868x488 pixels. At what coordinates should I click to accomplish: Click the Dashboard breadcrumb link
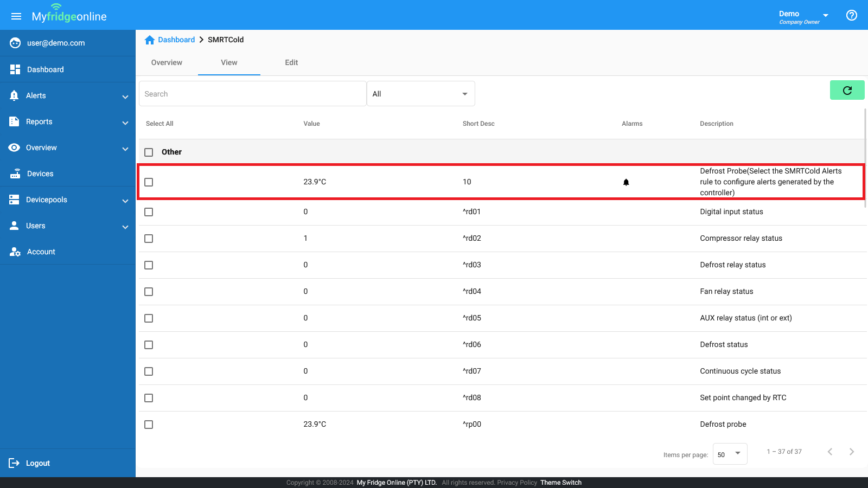tap(176, 40)
